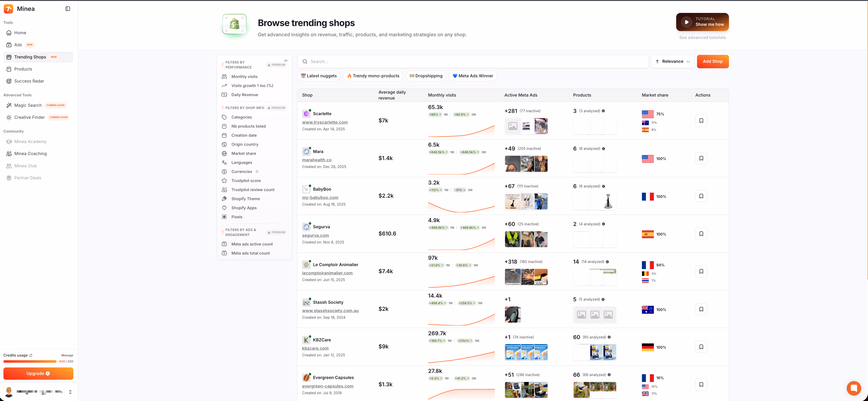This screenshot has height=401, width=868.
Task: Toggle the Dropshipping filter chip
Action: (x=426, y=75)
